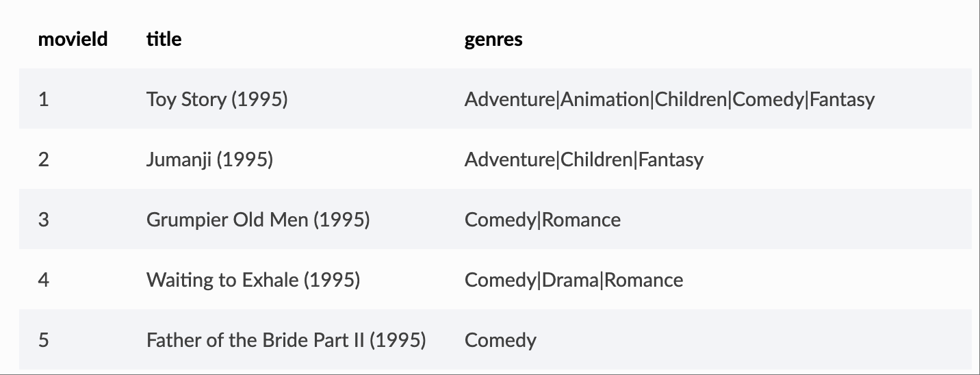The height and width of the screenshot is (375, 980).
Task: Select the Adventure|Children|Fantasy genres cell
Action: coord(583,159)
